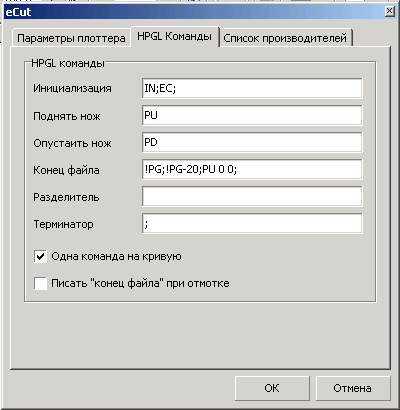
Task: Switch to the Параметры плоттера tab
Action: pos(71,38)
